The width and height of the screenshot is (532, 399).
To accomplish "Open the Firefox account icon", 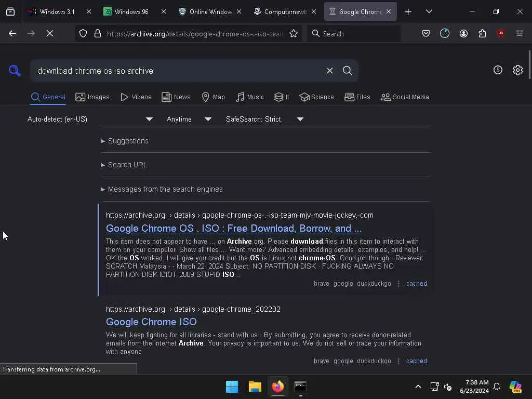I will point(463,33).
